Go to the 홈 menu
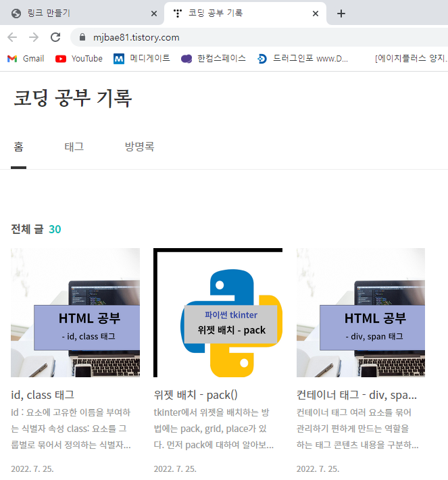The image size is (448, 480). click(18, 147)
